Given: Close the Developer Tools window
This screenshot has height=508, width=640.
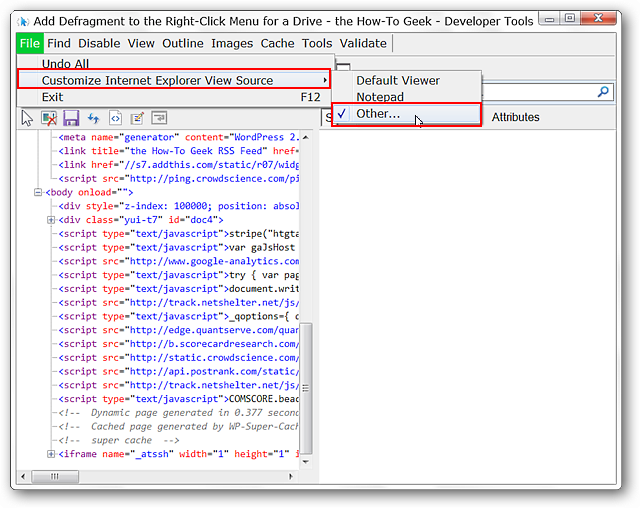Looking at the screenshot, I should (x=598, y=19).
